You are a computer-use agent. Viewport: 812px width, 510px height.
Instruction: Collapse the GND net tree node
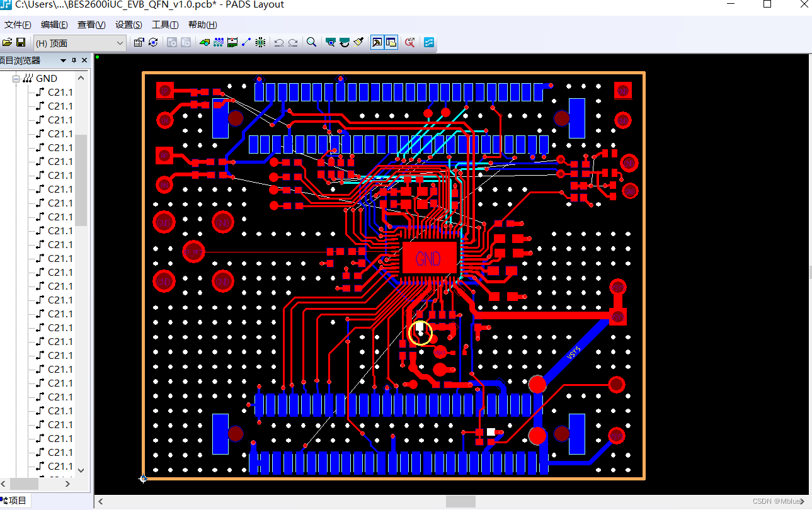tap(16, 79)
